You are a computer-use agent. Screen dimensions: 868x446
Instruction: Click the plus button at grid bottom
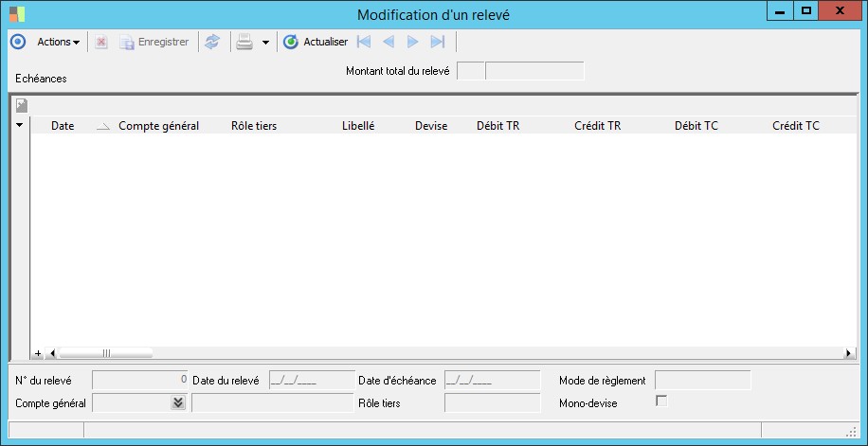point(38,353)
